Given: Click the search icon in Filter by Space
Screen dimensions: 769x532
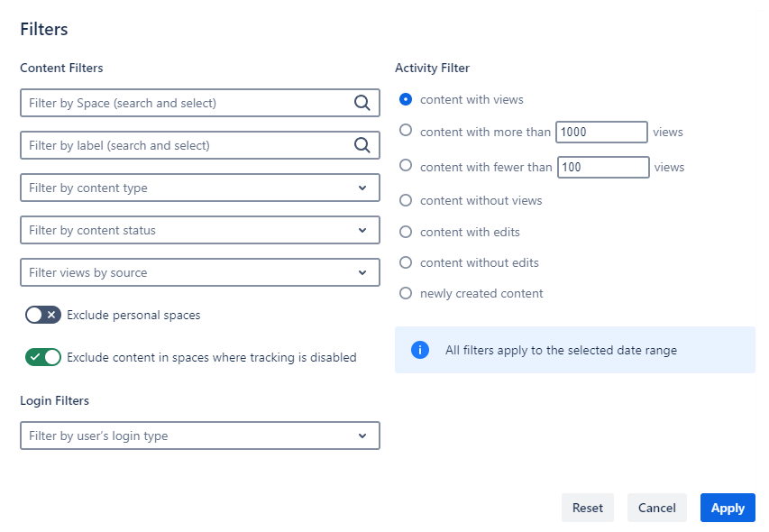Looking at the screenshot, I should 362,103.
